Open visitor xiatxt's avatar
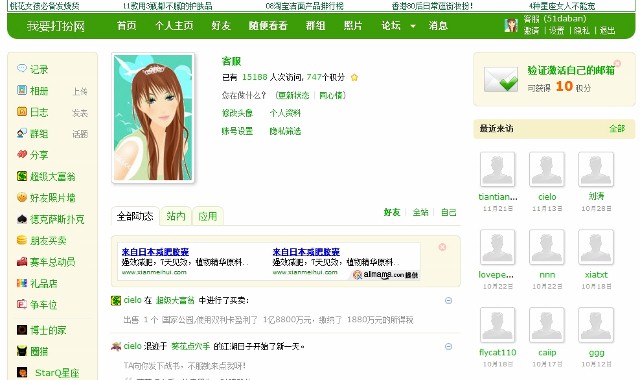 click(x=596, y=247)
